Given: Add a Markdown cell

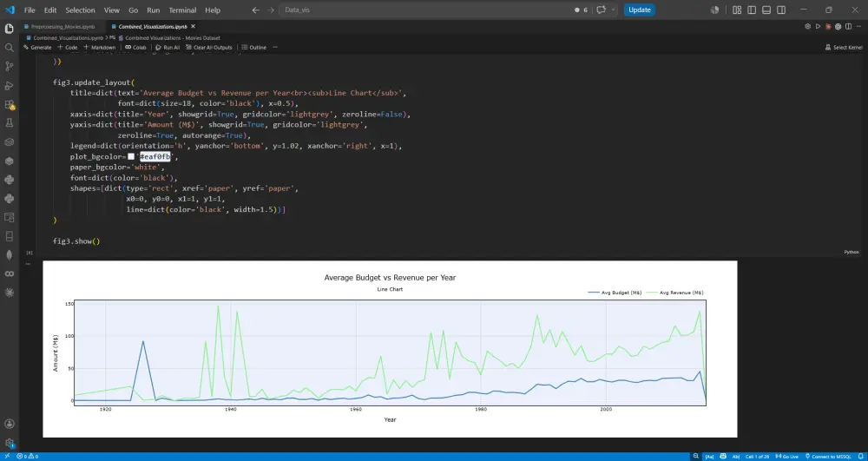Looking at the screenshot, I should coord(100,48).
